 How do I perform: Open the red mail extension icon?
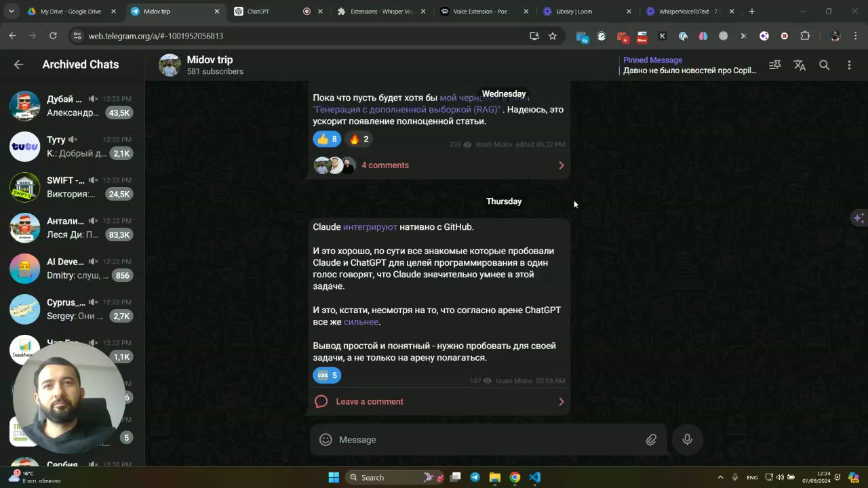click(x=622, y=37)
